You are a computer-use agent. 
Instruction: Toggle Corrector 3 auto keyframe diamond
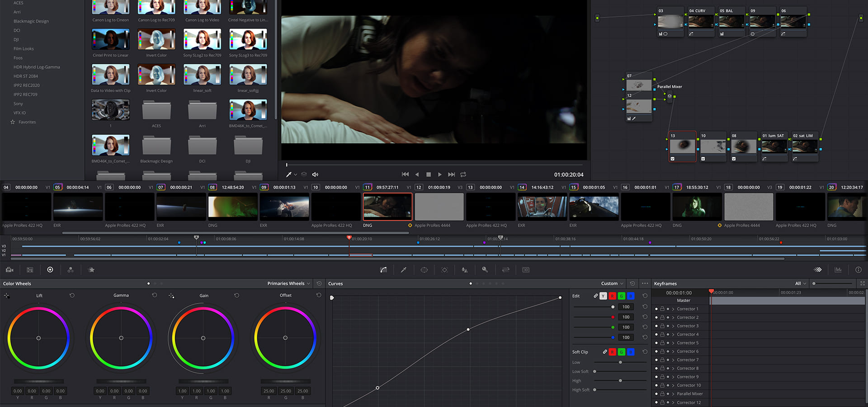pyautogui.click(x=668, y=326)
